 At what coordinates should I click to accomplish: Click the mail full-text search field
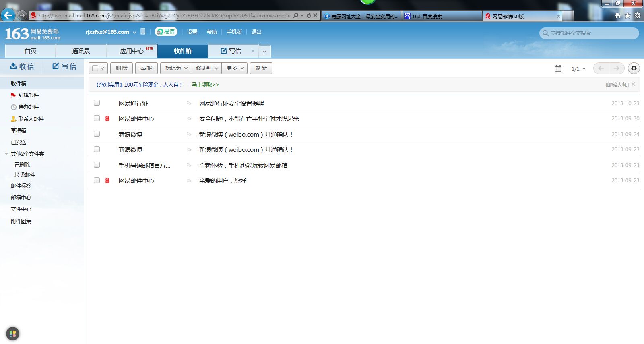[592, 33]
